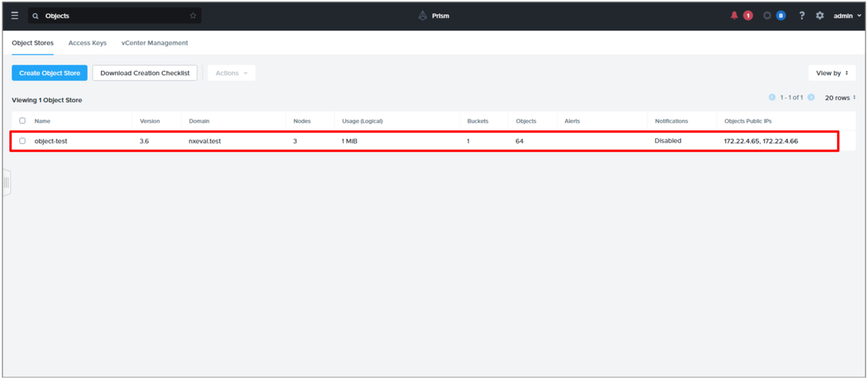The width and height of the screenshot is (868, 379).
Task: Click the 172.22.4.65, 172.22.4.66 IPs cell
Action: (x=761, y=141)
